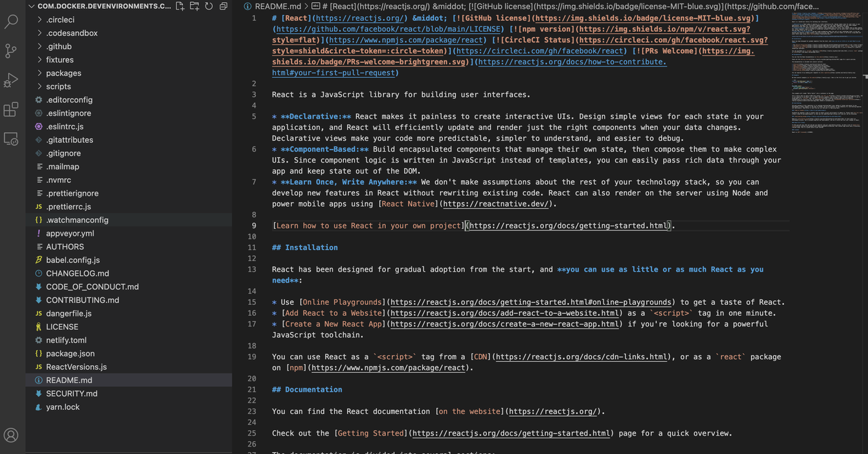
Task: Expand the scripts folder
Action: point(58,87)
